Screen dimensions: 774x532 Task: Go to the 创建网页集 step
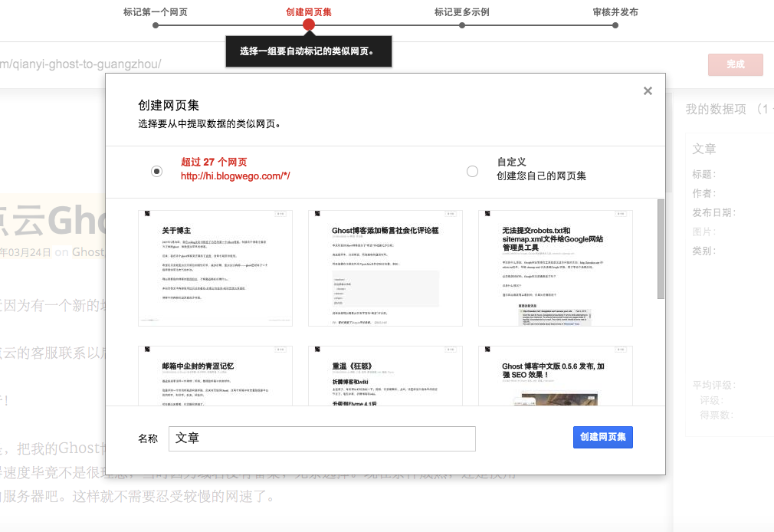pyautogui.click(x=309, y=11)
